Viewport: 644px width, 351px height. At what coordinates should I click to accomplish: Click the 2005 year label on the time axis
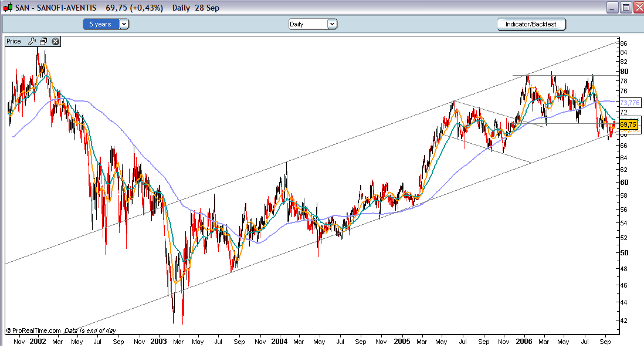[x=402, y=342]
